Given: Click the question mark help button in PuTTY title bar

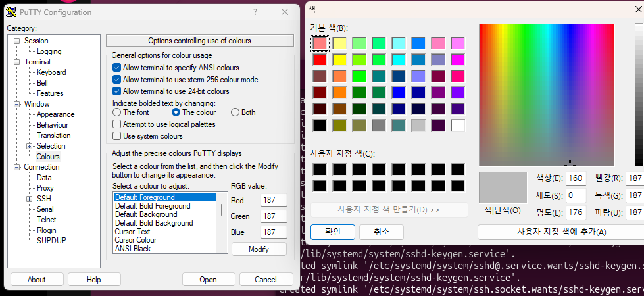Looking at the screenshot, I should 255,12.
